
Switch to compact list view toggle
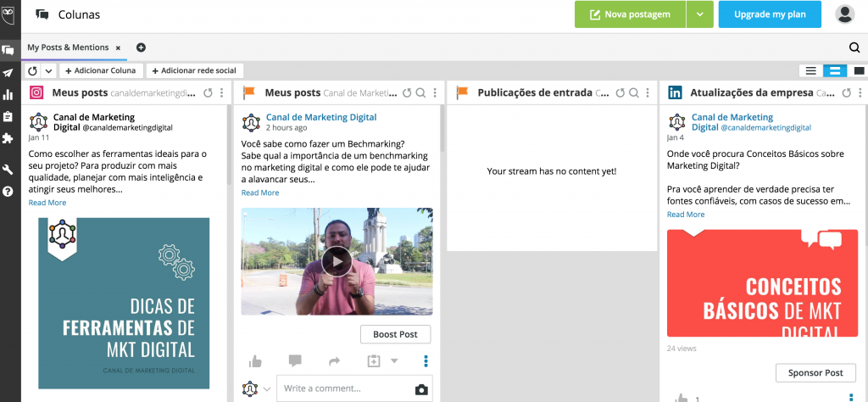point(811,71)
